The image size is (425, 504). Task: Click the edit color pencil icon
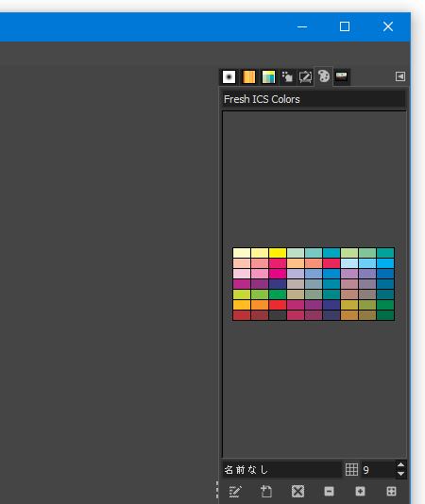235,491
